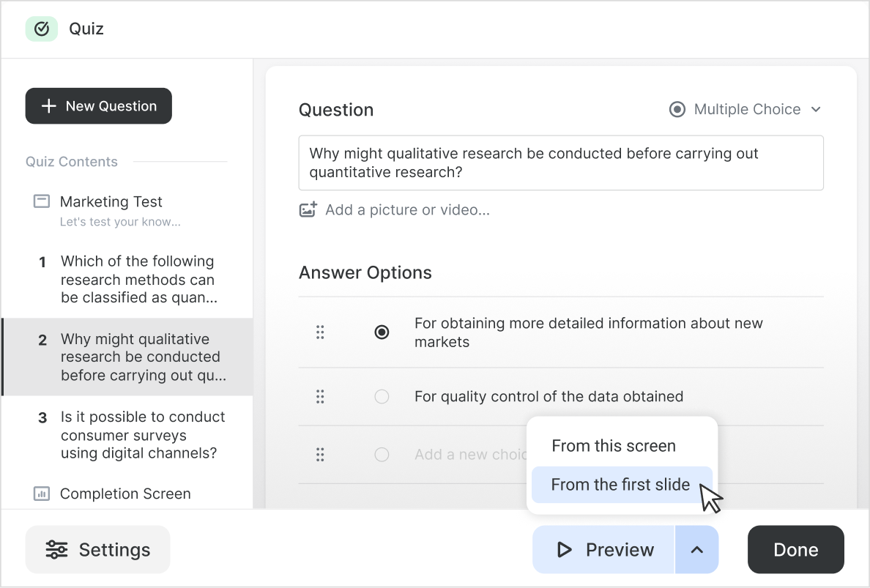Image resolution: width=870 pixels, height=588 pixels.
Task: Click the Quiz checkmark logo icon
Action: pyautogui.click(x=42, y=29)
